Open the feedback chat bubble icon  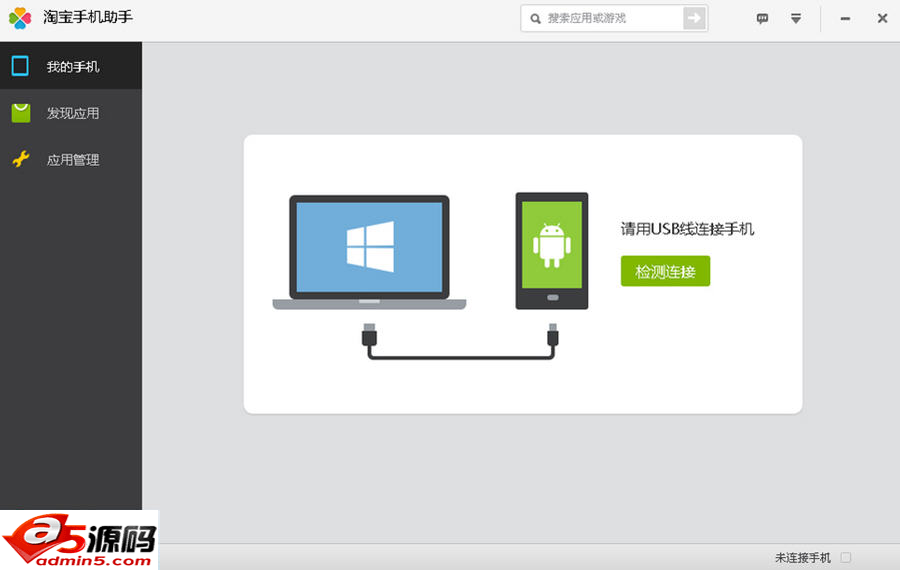pyautogui.click(x=762, y=19)
